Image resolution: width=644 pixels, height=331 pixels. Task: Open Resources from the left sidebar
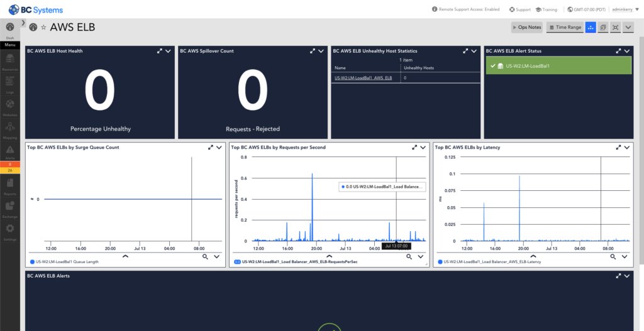pyautogui.click(x=10, y=62)
